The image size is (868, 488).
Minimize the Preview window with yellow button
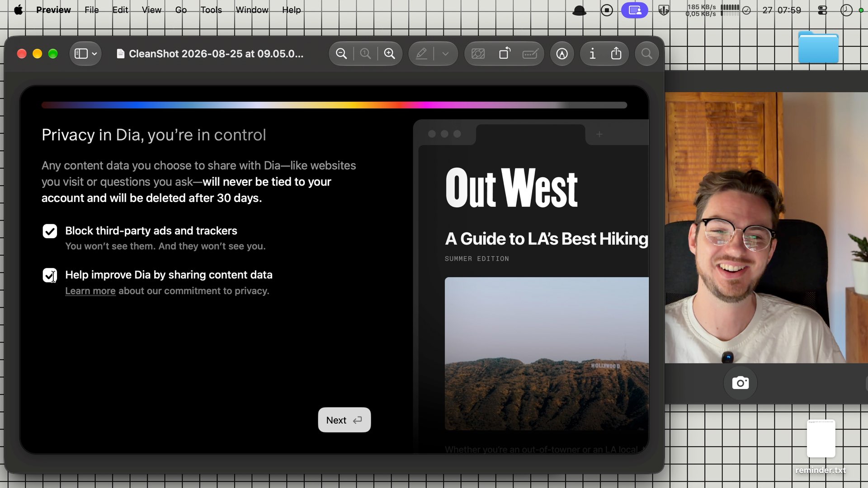[x=38, y=54]
